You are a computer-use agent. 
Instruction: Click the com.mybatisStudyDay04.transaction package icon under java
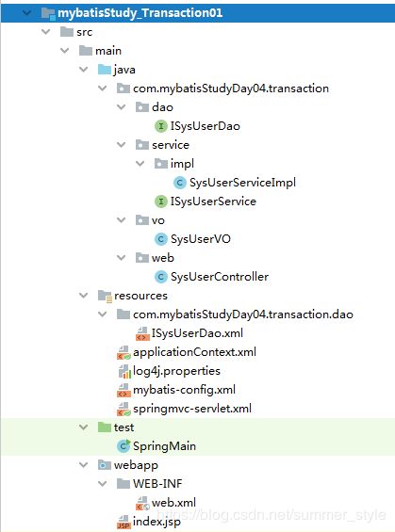click(x=123, y=89)
